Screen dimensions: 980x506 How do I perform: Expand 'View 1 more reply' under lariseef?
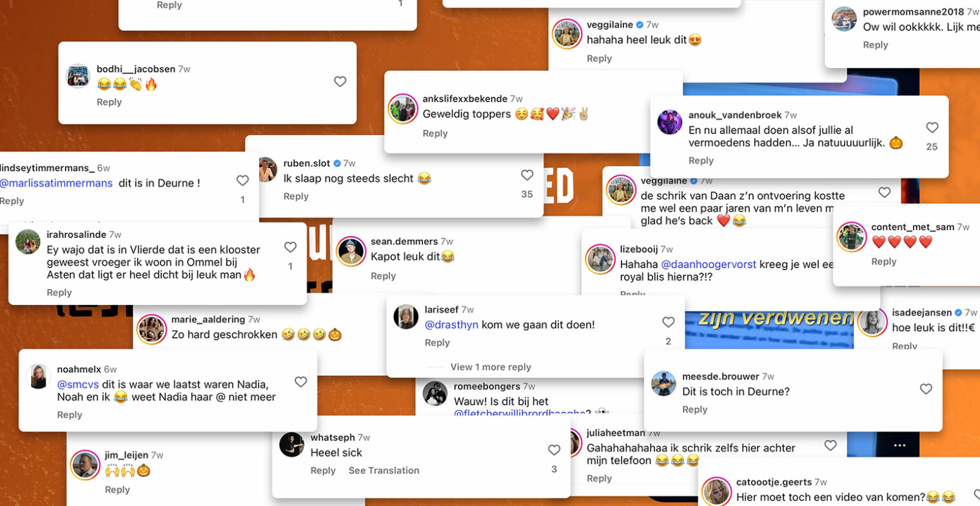click(x=491, y=367)
